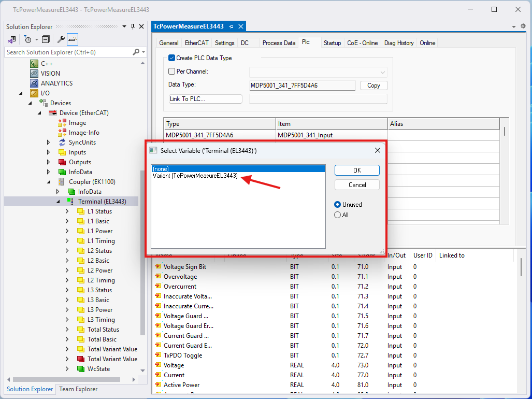
Task: Click the Coupler (EK1100) device icon
Action: 62,182
